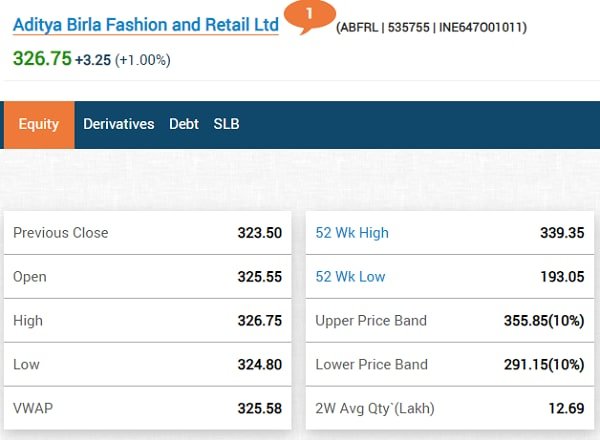The image size is (600, 440).
Task: Click the percent change (+1.00%)
Action: [x=143, y=60]
